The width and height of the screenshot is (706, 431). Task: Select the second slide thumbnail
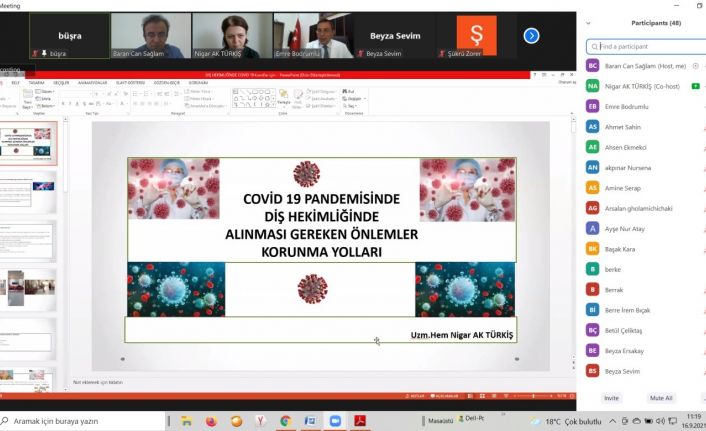coord(29,190)
